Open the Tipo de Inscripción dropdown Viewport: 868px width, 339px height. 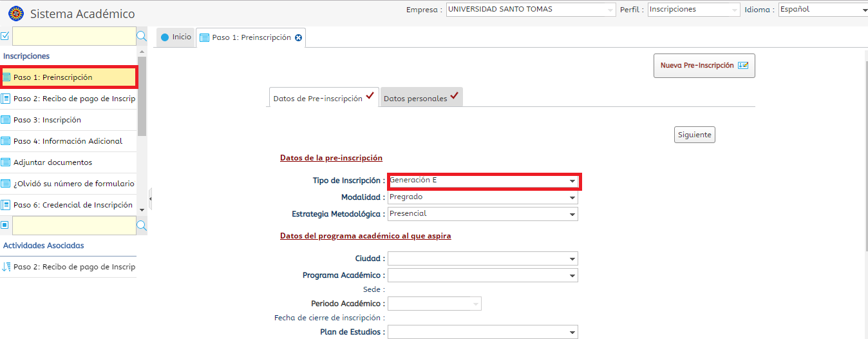484,181
